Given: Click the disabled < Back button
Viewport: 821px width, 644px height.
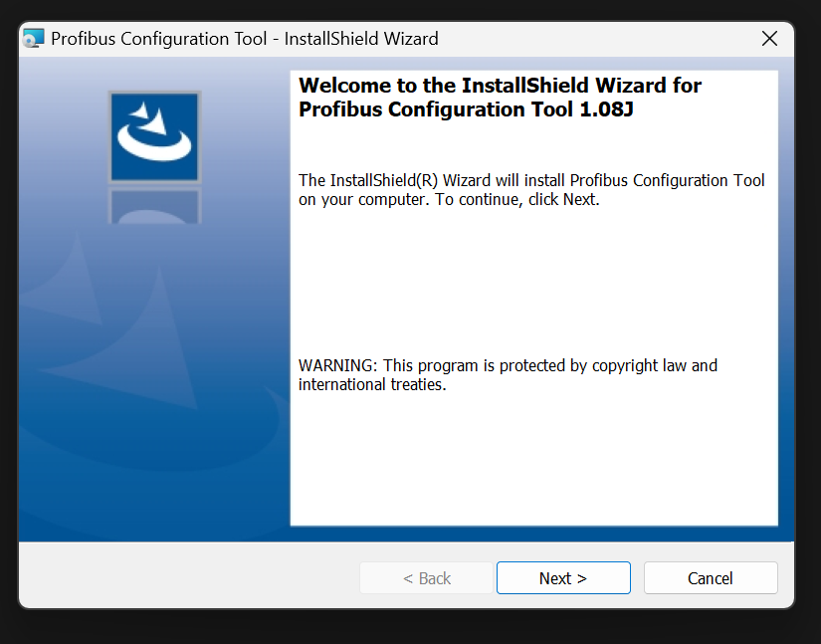Looking at the screenshot, I should [x=426, y=578].
